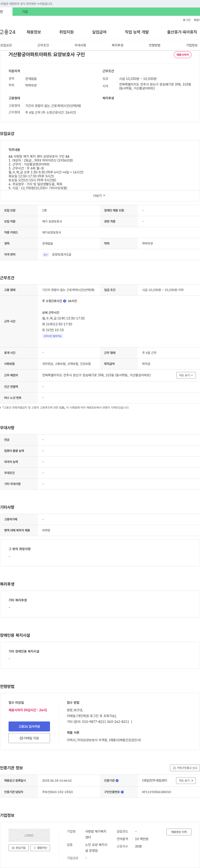Click the 거짓구인광고 신고 button
200x868 pixels.
click(x=185, y=768)
